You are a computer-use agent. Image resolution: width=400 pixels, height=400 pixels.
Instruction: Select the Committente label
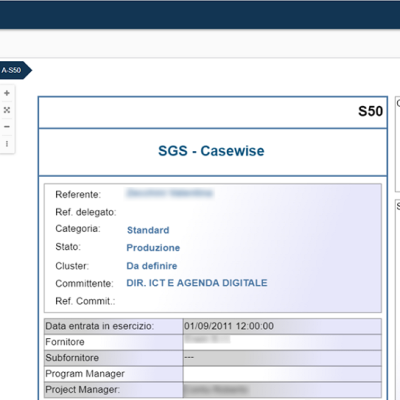click(84, 284)
